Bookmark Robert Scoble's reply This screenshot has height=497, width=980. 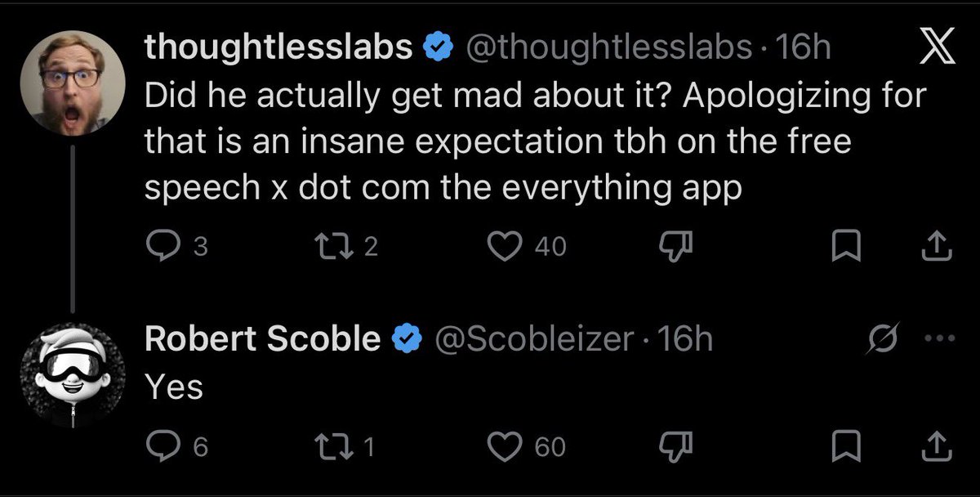coord(841,446)
